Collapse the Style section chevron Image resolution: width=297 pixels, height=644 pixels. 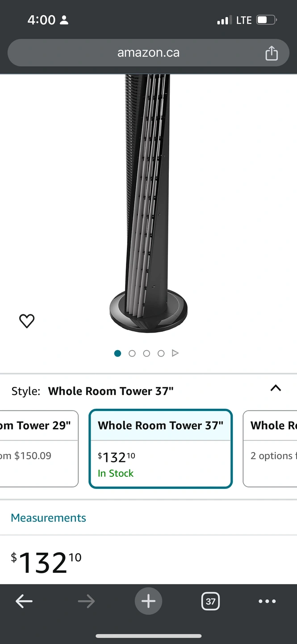click(x=276, y=388)
